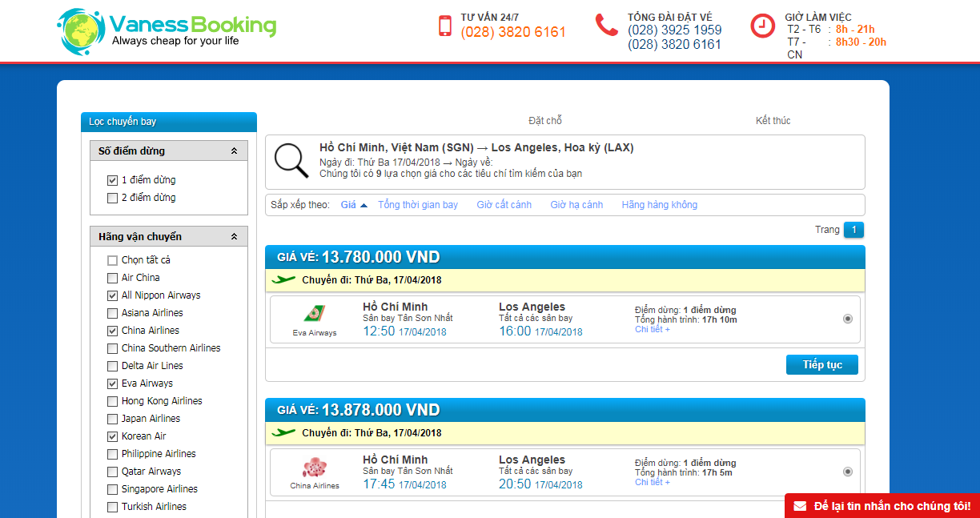This screenshot has height=518, width=980.
Task: Check the Air China airline checkbox
Action: (x=112, y=278)
